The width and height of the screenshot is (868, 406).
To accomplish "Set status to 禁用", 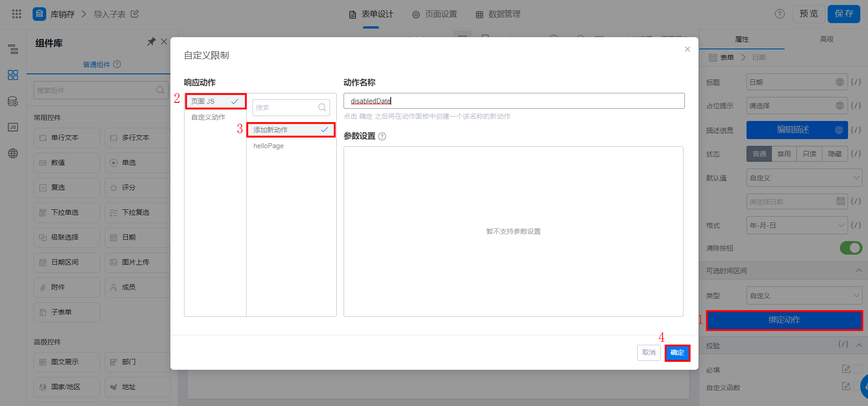I will [x=784, y=154].
